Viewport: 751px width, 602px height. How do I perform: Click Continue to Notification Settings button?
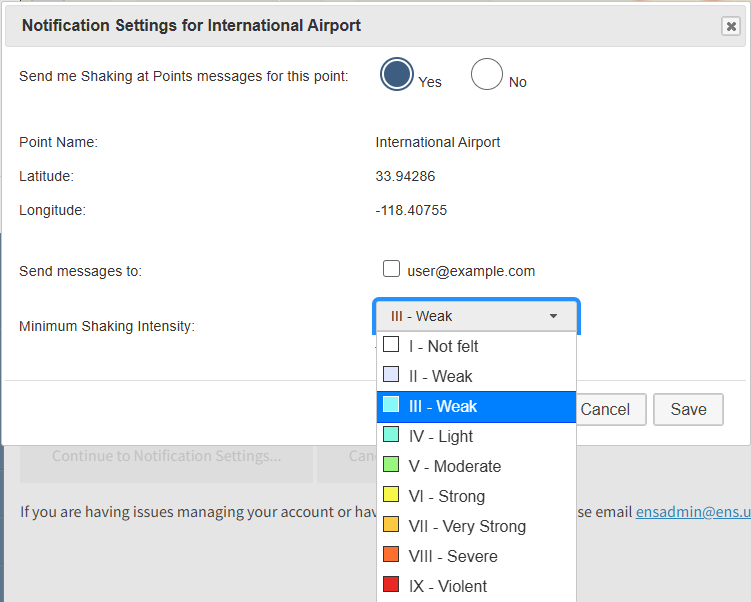tap(166, 463)
